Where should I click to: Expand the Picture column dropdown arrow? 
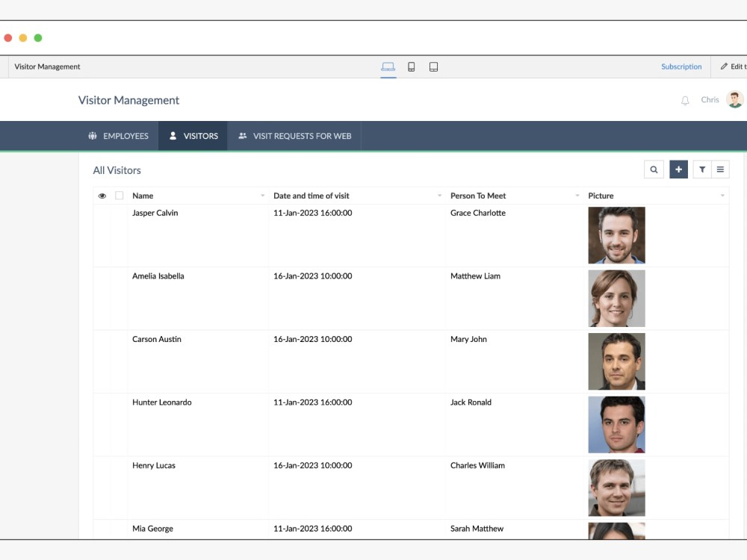coord(722,196)
